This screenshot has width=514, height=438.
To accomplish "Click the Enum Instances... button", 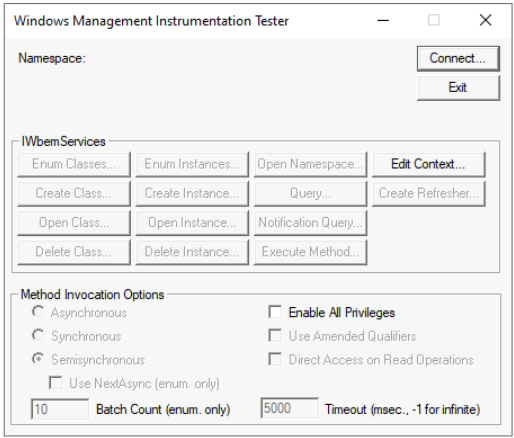I will point(192,164).
